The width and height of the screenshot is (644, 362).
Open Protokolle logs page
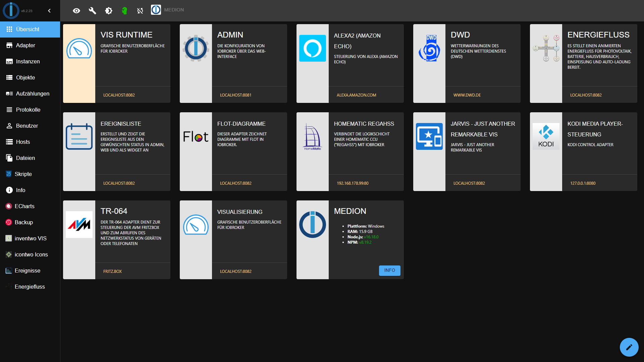pos(30,110)
